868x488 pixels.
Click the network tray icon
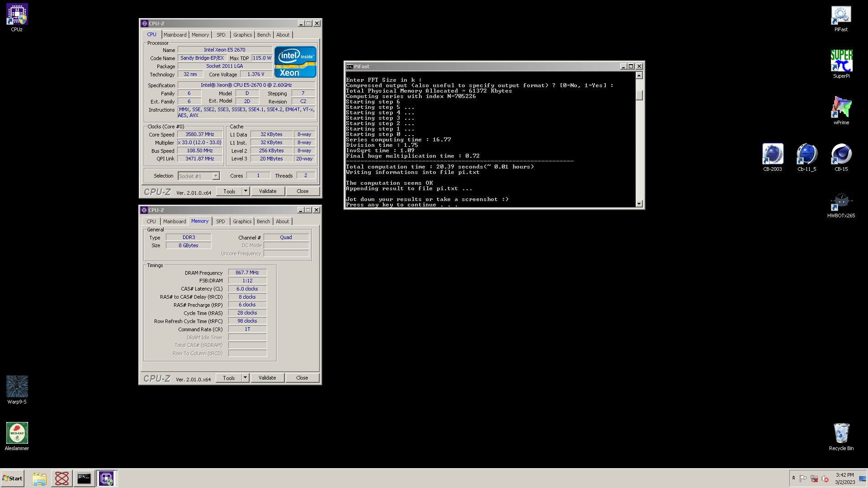(814, 479)
